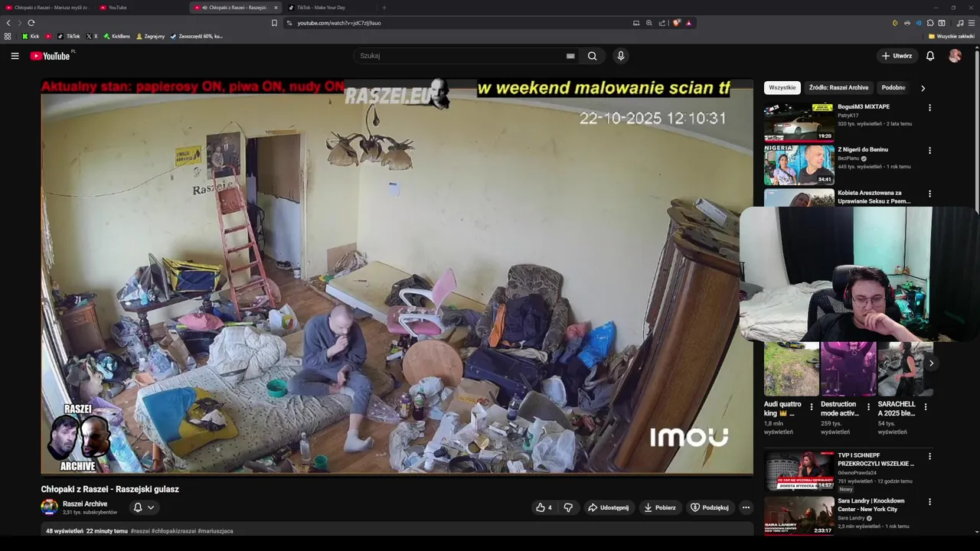Go back with the browser back arrow

tap(8, 23)
